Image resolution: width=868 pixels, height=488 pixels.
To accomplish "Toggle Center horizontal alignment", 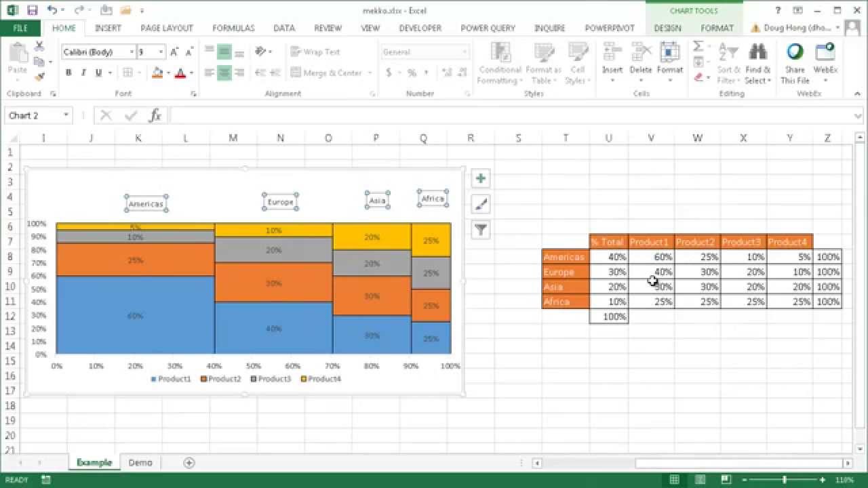I will click(x=224, y=73).
